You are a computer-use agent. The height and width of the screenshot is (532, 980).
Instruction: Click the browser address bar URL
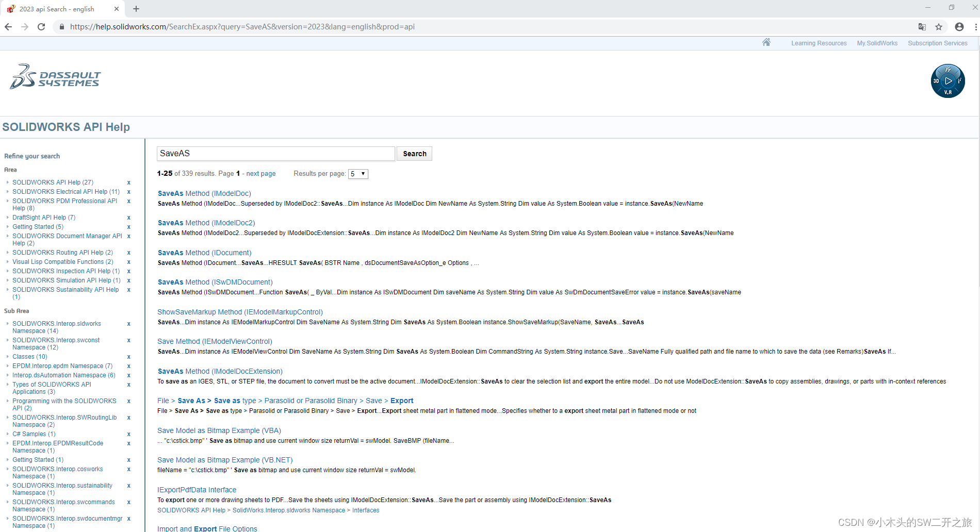pos(242,27)
